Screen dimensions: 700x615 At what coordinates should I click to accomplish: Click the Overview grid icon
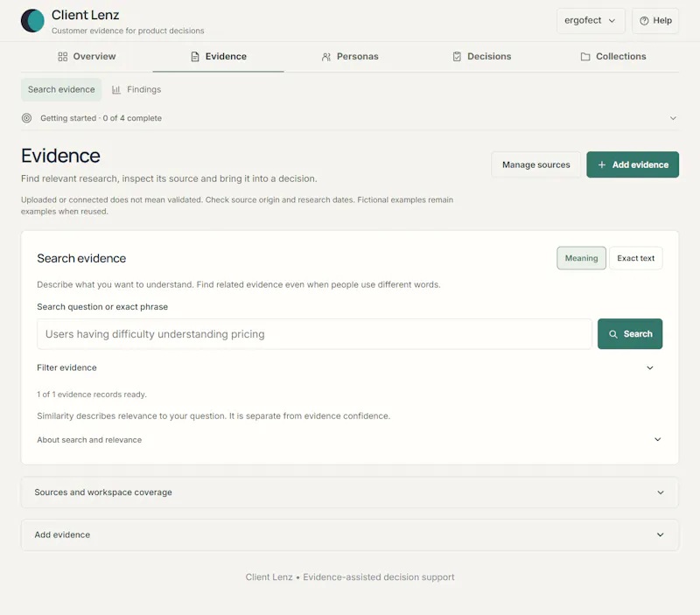[62, 57]
